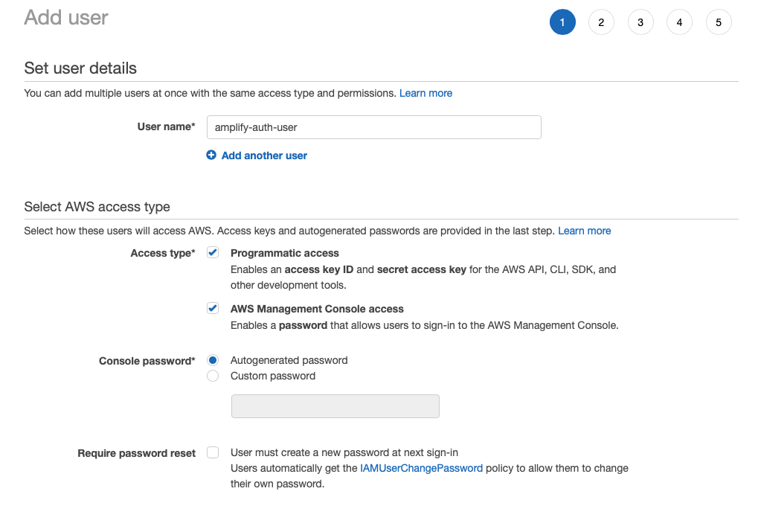
Task: Click the step 3 circle indicator
Action: [x=640, y=22]
